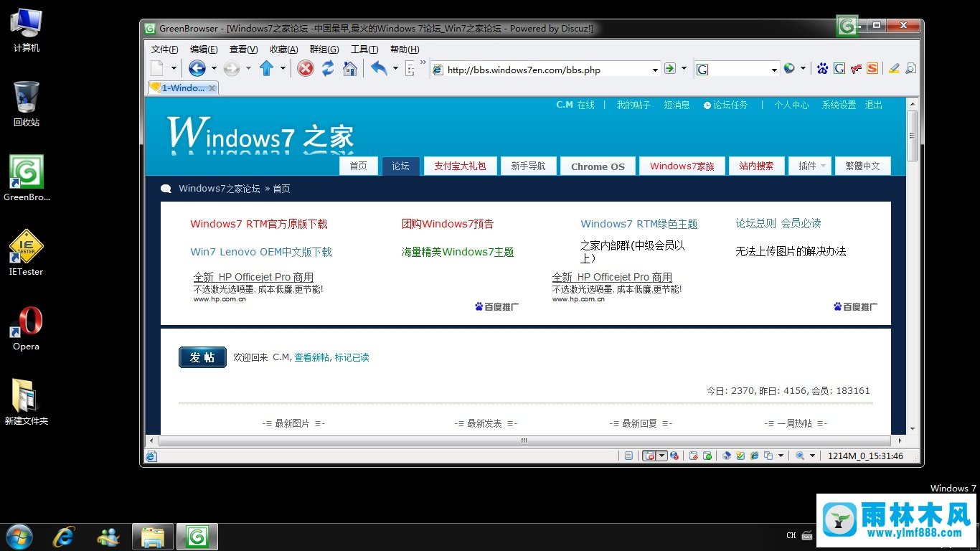Image resolution: width=980 pixels, height=551 pixels.
Task: Open the Home page icon in toolbar
Action: click(x=350, y=68)
